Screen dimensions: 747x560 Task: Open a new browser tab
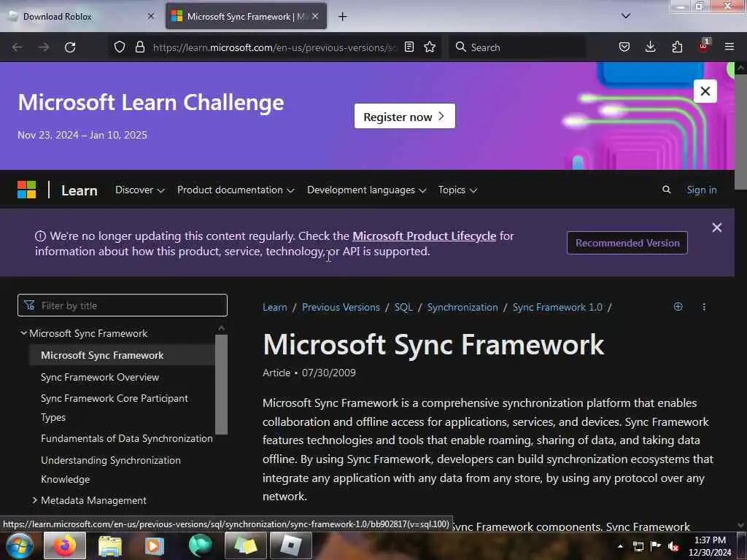point(343,17)
